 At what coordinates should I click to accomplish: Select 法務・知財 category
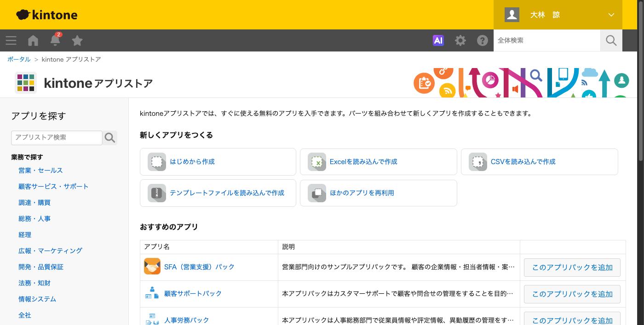[34, 283]
